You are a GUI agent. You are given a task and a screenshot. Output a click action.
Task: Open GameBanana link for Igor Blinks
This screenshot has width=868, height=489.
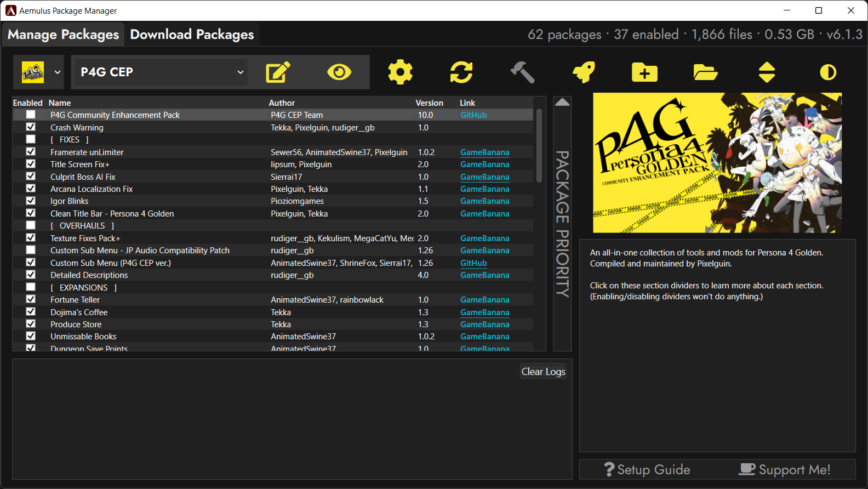click(485, 201)
